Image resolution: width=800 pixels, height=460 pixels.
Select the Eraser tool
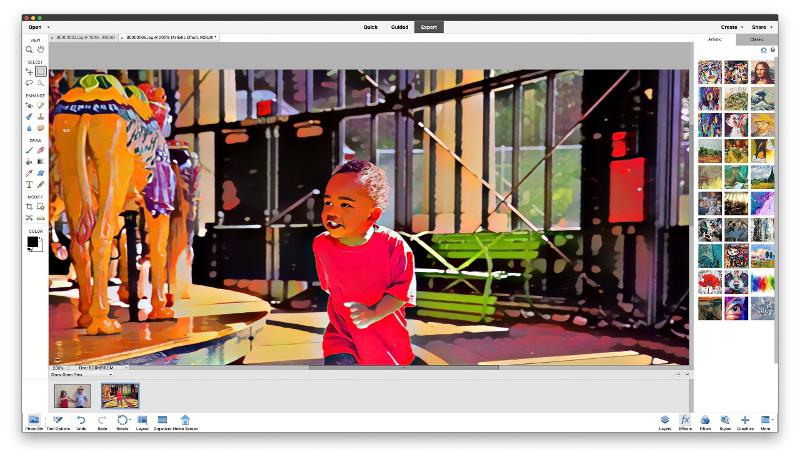point(40,150)
